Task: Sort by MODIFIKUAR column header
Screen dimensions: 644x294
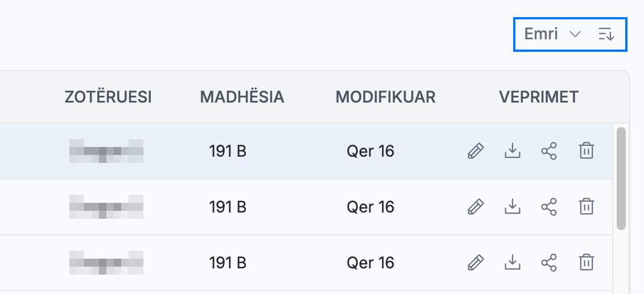Action: point(385,97)
